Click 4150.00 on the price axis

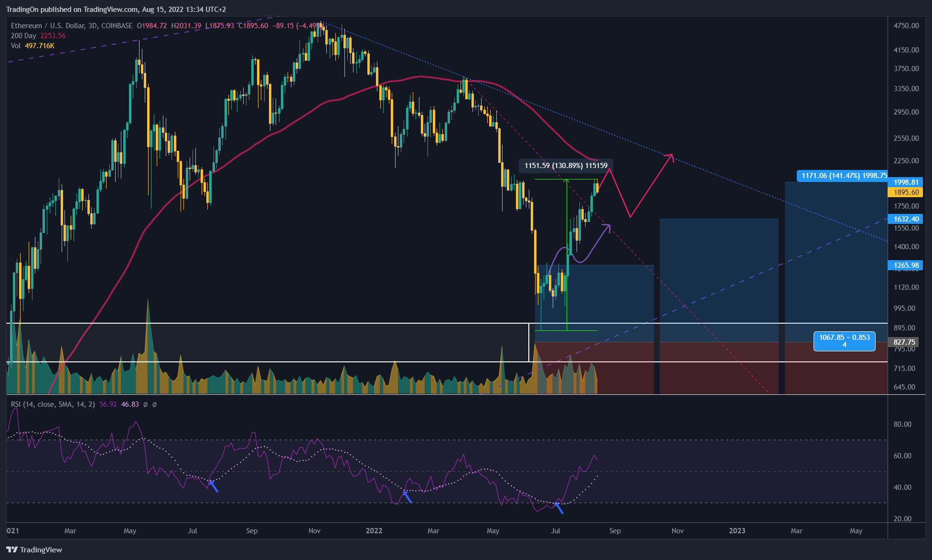click(x=906, y=50)
